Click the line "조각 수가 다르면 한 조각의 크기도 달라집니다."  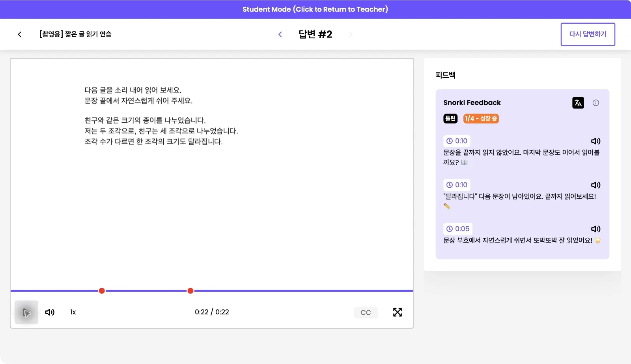click(153, 142)
